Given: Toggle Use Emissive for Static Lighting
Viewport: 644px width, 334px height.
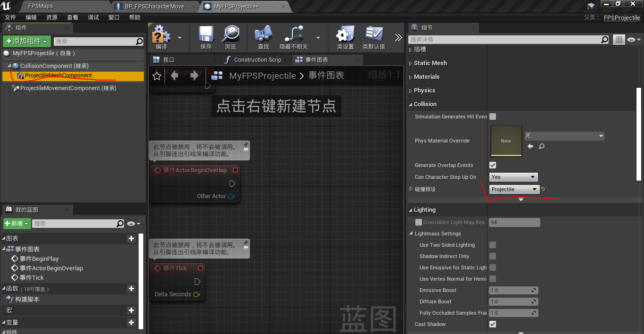Looking at the screenshot, I should pos(493,267).
